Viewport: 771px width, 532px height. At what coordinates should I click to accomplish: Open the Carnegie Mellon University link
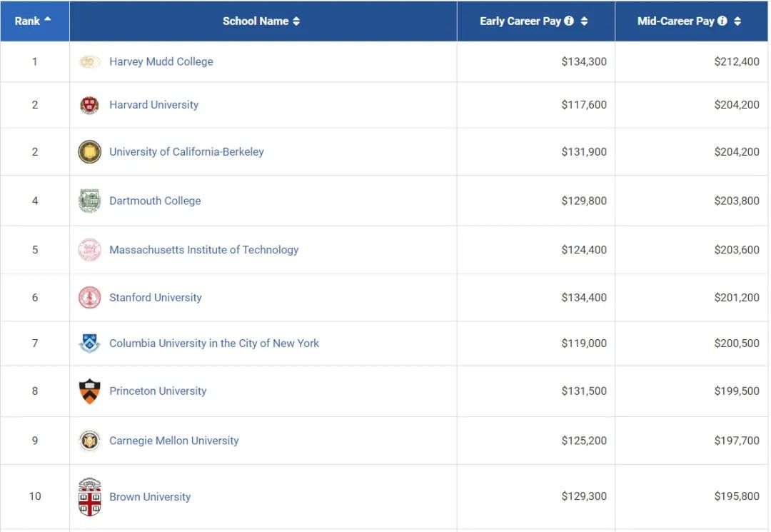[174, 441]
